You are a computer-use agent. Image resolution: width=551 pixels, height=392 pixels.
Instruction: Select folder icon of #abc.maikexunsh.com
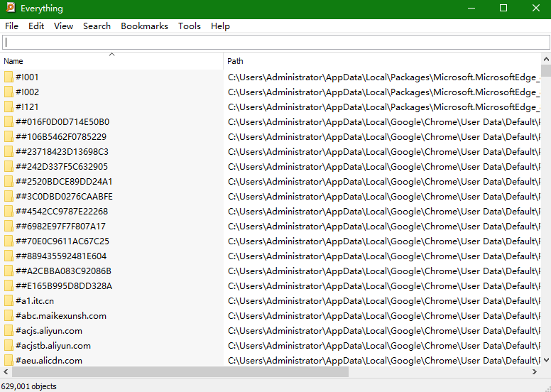(9, 316)
